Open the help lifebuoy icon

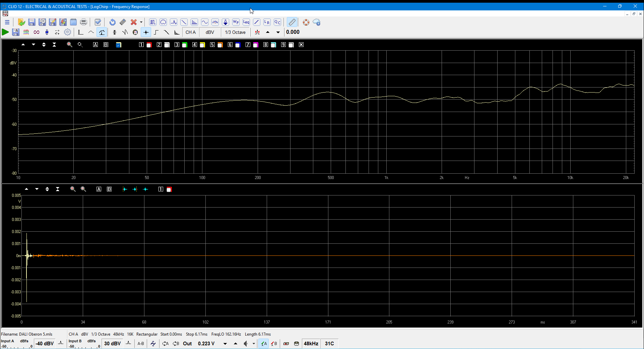(x=306, y=22)
